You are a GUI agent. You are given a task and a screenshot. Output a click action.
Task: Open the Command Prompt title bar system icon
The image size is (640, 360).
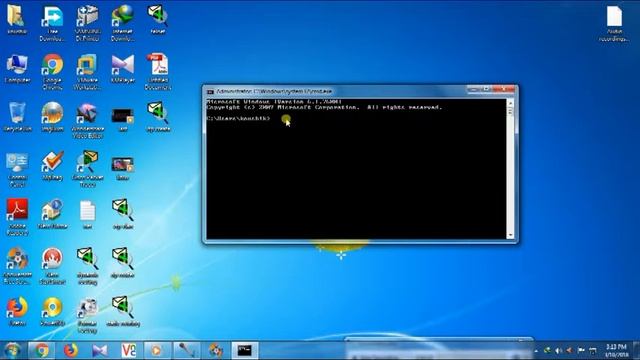click(210, 91)
